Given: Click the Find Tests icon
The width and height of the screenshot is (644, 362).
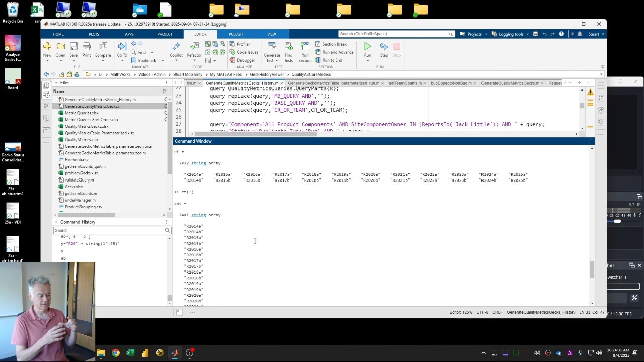Looking at the screenshot, I should pos(288,47).
